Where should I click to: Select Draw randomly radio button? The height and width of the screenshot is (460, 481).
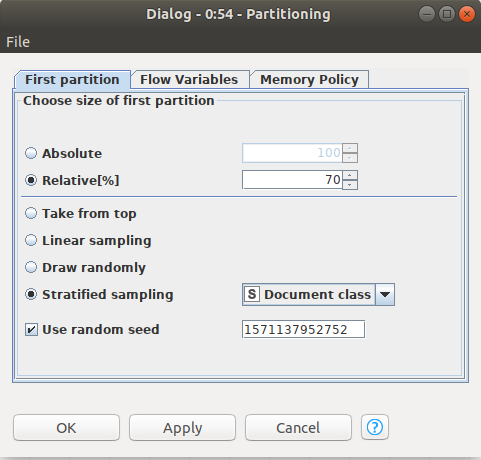pyautogui.click(x=31, y=267)
